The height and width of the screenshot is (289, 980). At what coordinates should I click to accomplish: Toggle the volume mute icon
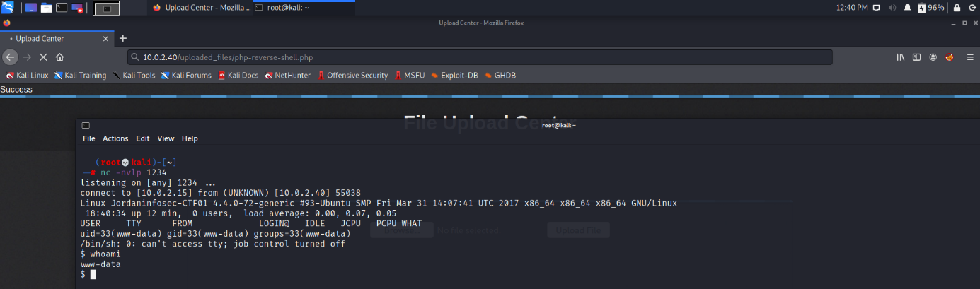pos(891,8)
